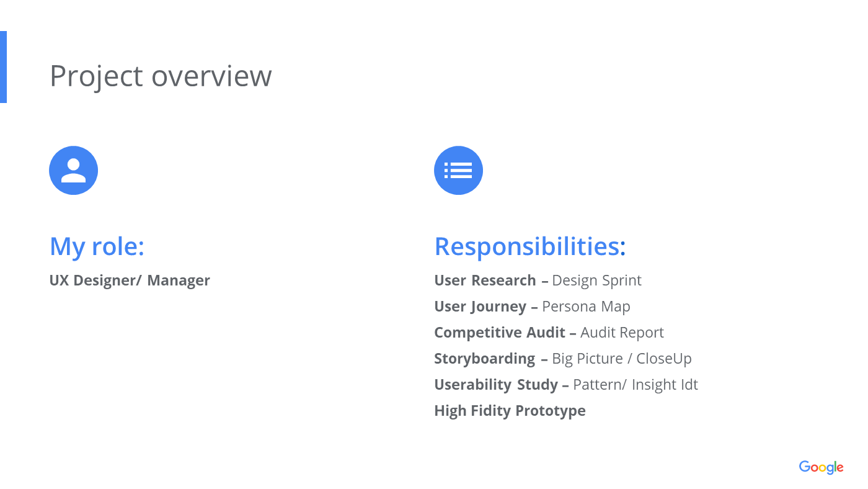Select the blue vertical accent bar

pyautogui.click(x=3, y=67)
